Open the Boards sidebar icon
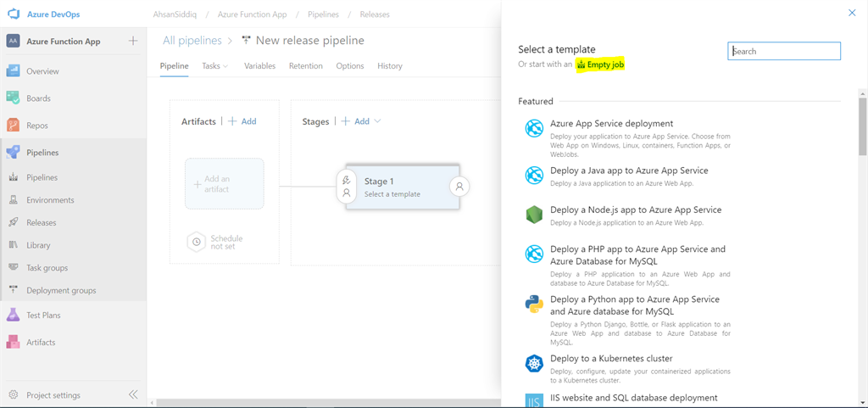868x408 pixels. point(14,98)
